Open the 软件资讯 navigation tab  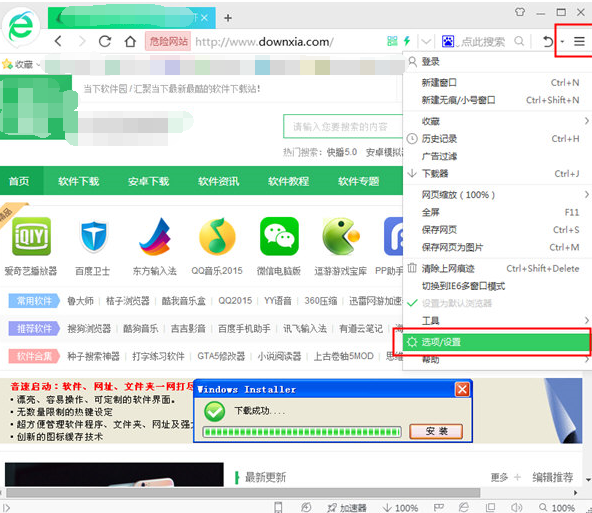click(x=219, y=181)
